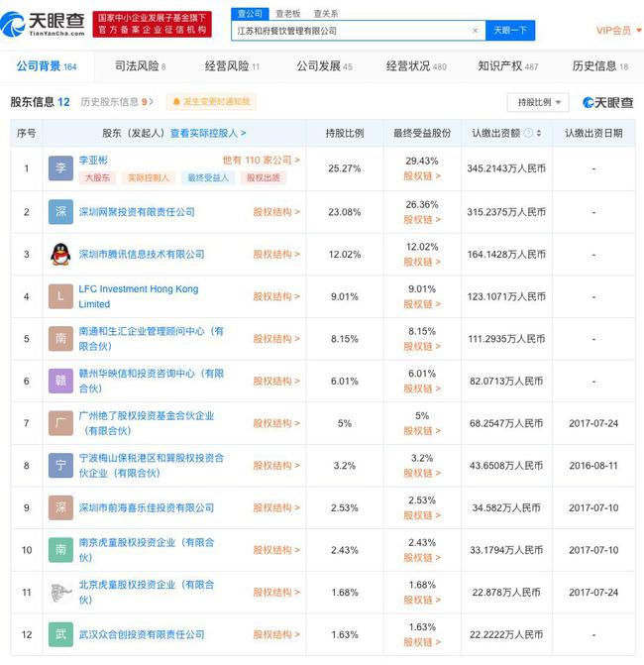Screen dimensions: 644x665
Task: Click the avatar icon of 深圳网聚投资有限责任公司
Action: pos(60,212)
